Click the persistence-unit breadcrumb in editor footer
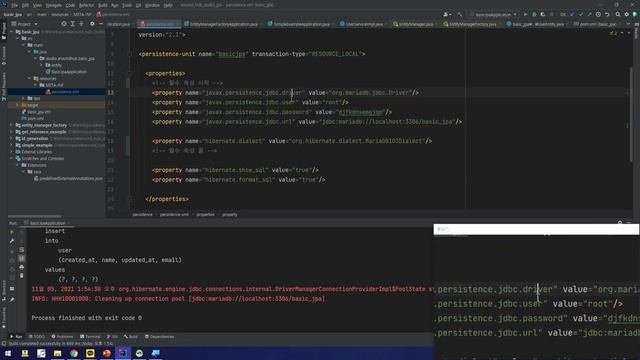The height and width of the screenshot is (360, 640). (174, 214)
